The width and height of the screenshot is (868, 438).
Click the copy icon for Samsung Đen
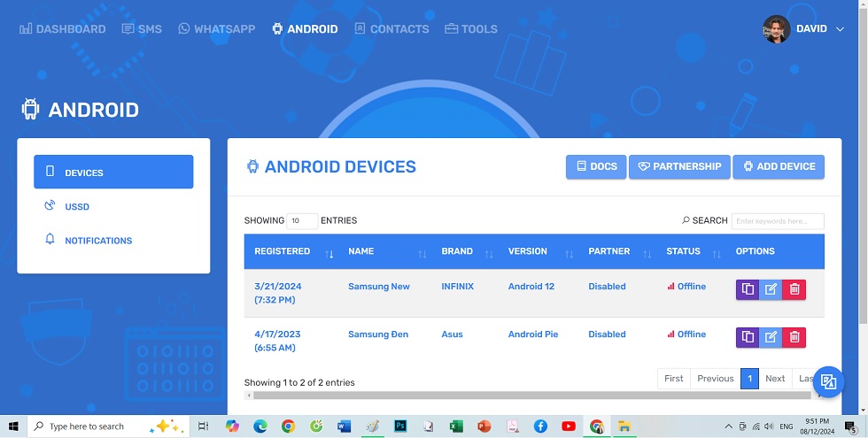coord(748,337)
